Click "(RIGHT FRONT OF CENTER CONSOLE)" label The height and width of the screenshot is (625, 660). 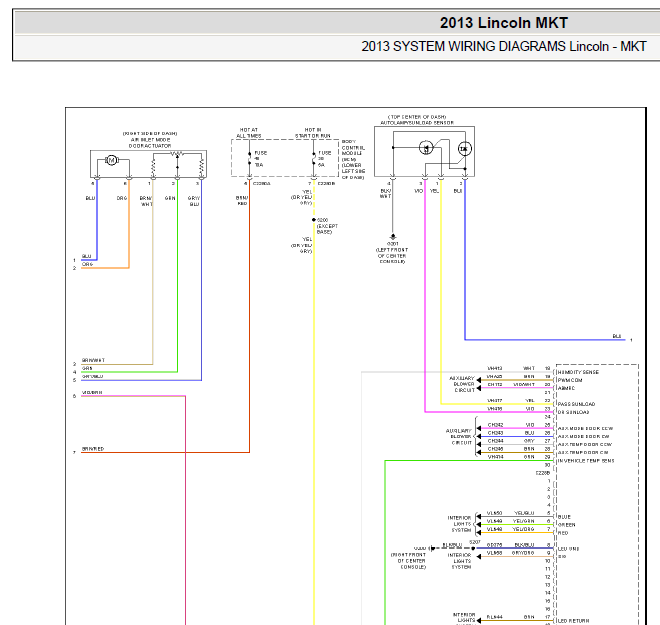coord(408,561)
